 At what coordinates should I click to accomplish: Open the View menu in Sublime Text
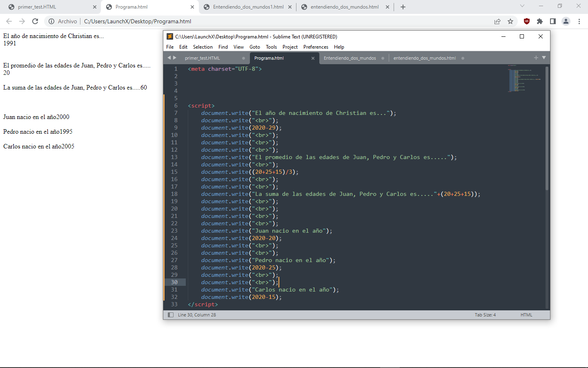point(238,47)
